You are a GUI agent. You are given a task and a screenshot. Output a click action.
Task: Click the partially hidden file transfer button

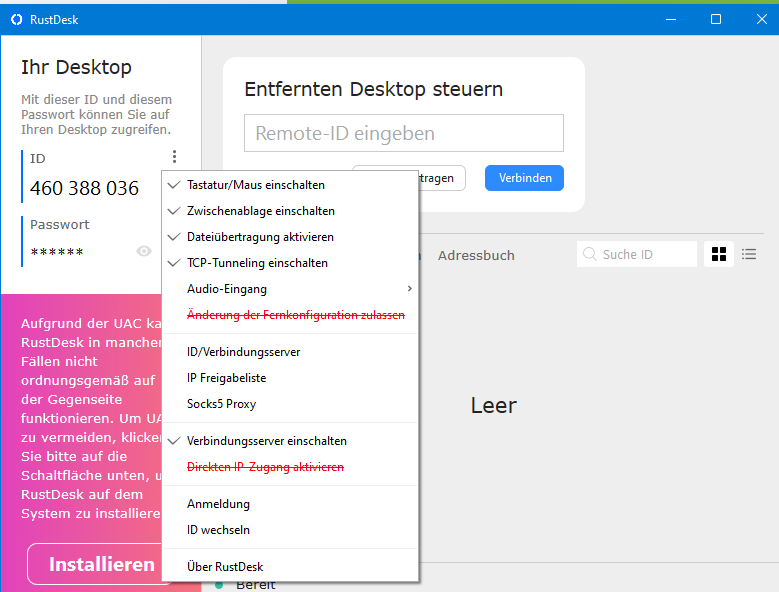point(441,178)
